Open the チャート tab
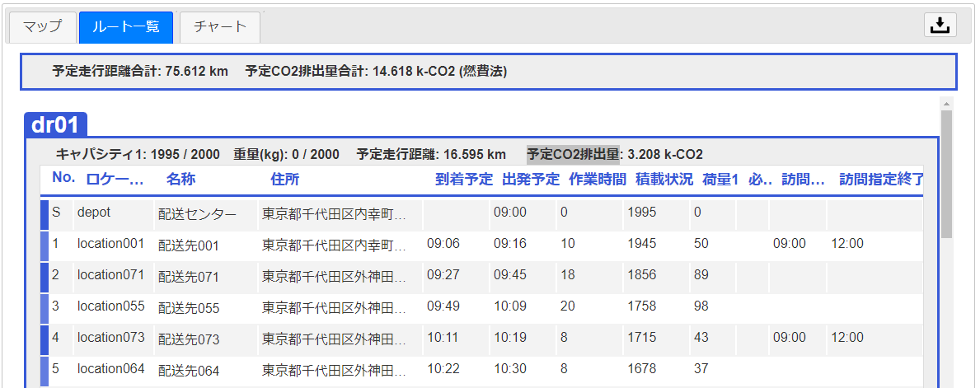Image resolution: width=980 pixels, height=388 pixels. click(x=219, y=27)
